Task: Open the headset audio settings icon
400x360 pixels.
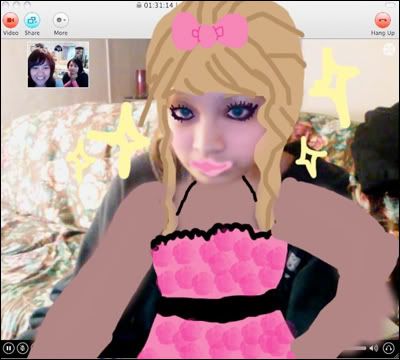Action: coord(388,348)
